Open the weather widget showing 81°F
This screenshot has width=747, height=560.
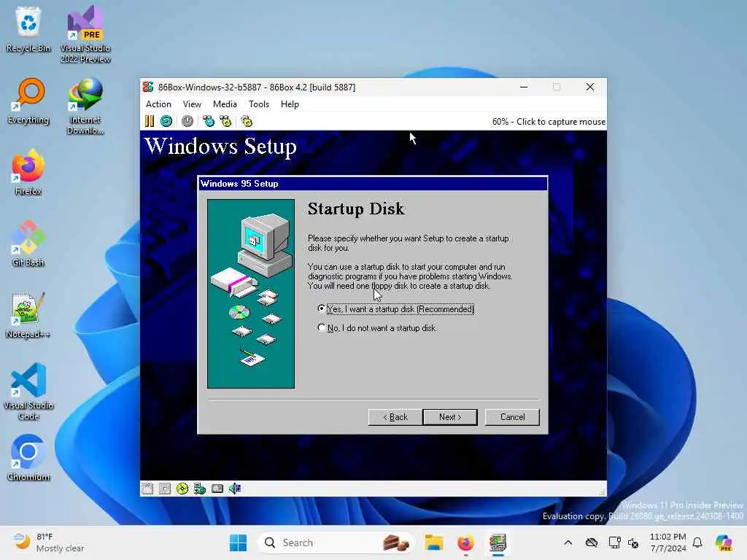(x=49, y=542)
